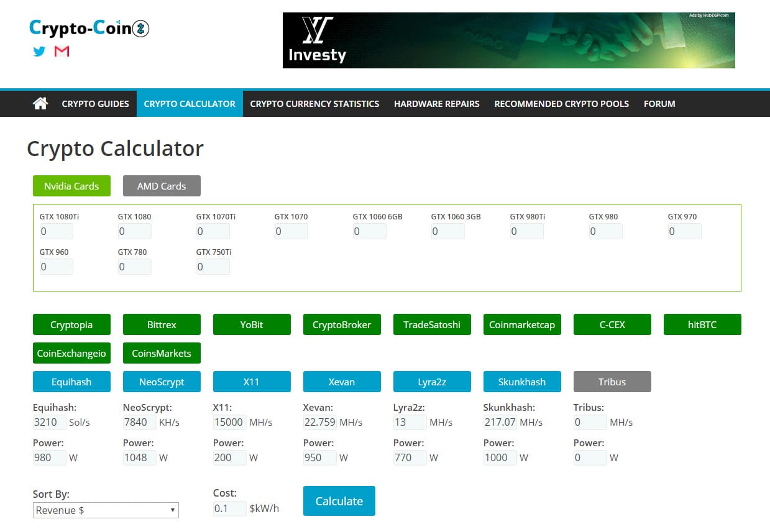Click the Gmail icon below the site logo
This screenshot has height=532, width=770.
click(x=61, y=52)
